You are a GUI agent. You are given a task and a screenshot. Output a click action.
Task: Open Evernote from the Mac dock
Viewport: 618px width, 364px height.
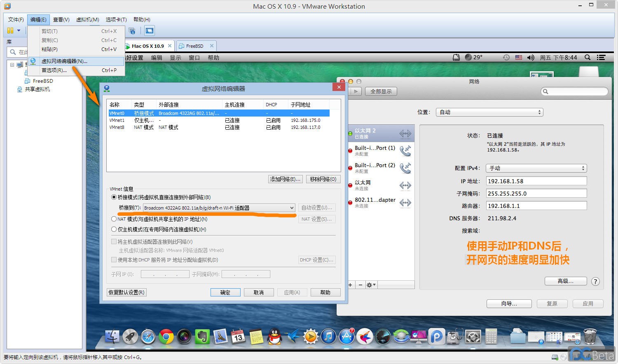(202, 337)
